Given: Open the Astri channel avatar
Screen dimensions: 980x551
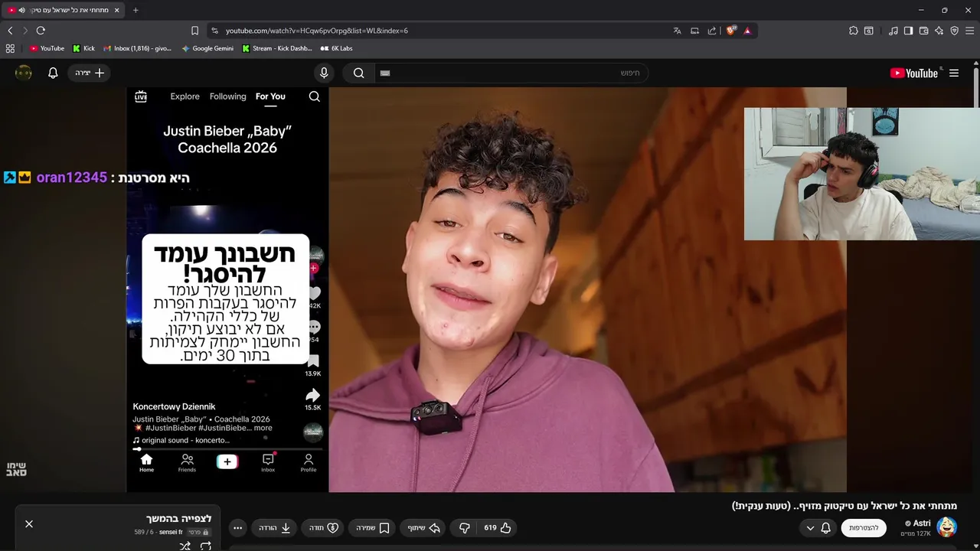Looking at the screenshot, I should (946, 527).
